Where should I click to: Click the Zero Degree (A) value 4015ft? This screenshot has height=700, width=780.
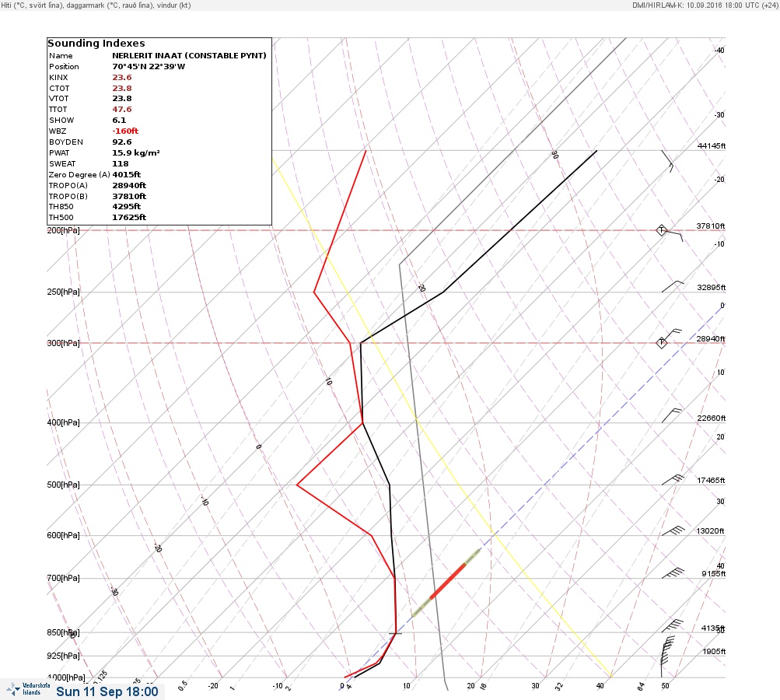tap(126, 175)
